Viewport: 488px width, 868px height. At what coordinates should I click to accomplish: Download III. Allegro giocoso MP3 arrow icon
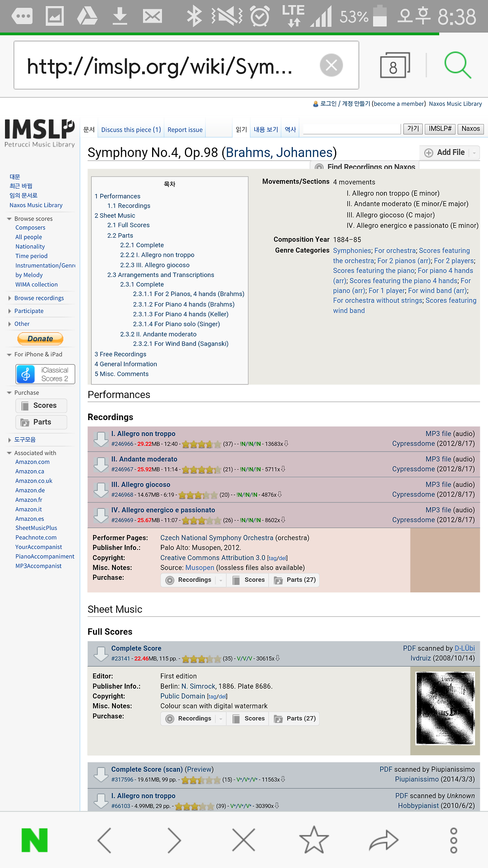[101, 490]
